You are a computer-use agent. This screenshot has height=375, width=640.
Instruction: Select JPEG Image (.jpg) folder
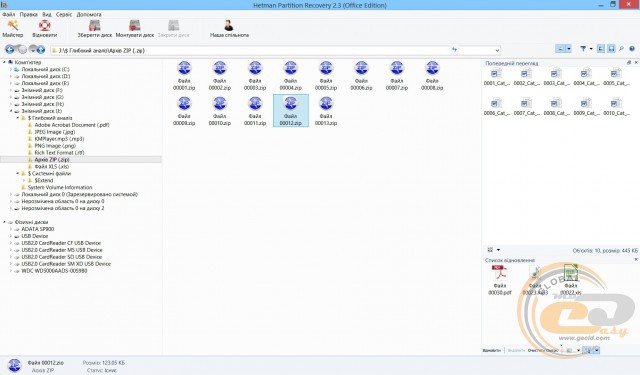pyautogui.click(x=54, y=132)
